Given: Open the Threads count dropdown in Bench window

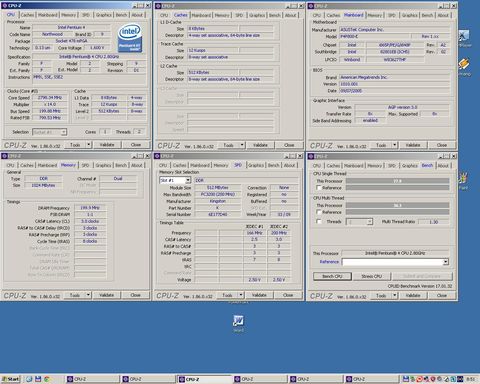Looking at the screenshot, I should (x=369, y=222).
